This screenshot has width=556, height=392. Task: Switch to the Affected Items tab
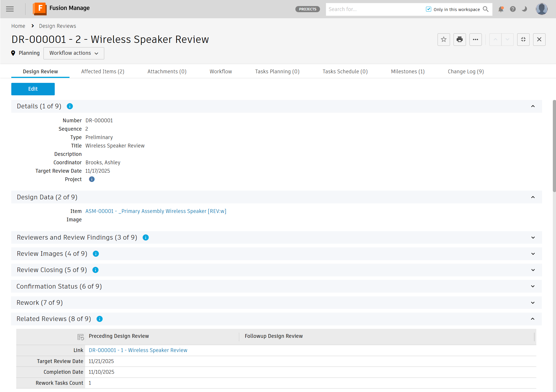pos(103,72)
